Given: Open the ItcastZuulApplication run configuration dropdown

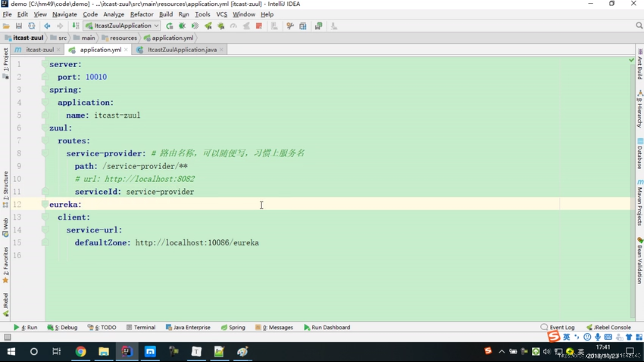Looking at the screenshot, I should pos(122,26).
